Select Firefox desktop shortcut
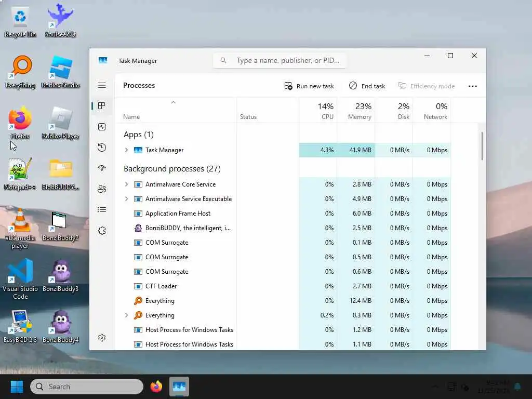532x399 pixels. coord(20,123)
